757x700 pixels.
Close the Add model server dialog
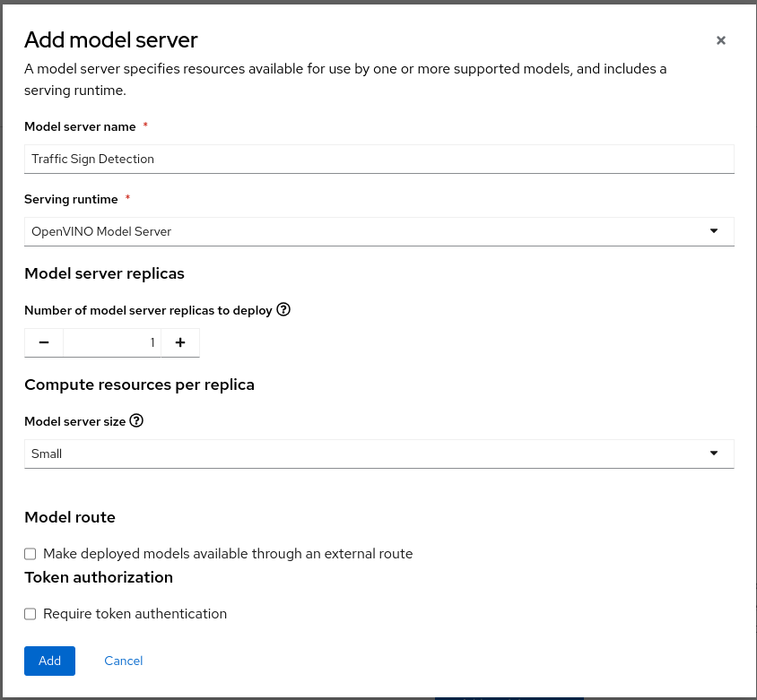tap(720, 40)
